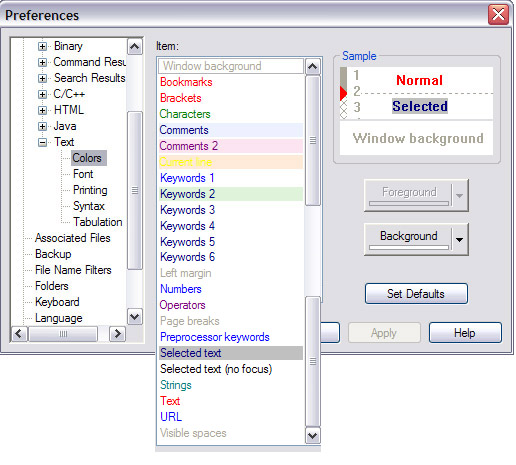Select the Comments 2 item

[231, 146]
